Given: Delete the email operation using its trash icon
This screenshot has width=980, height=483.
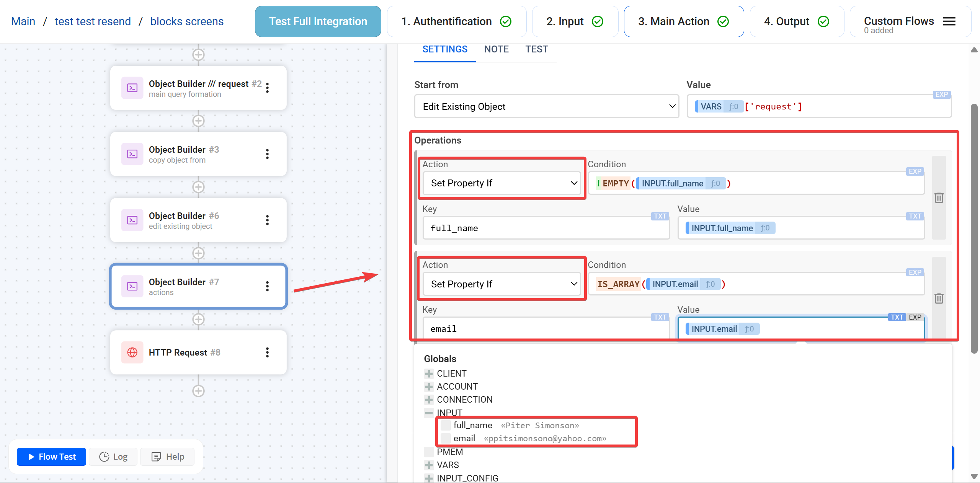Looking at the screenshot, I should [x=939, y=299].
